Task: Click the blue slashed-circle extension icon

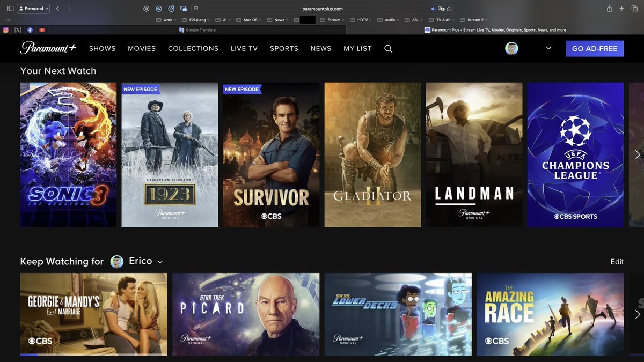Action: pos(159,9)
